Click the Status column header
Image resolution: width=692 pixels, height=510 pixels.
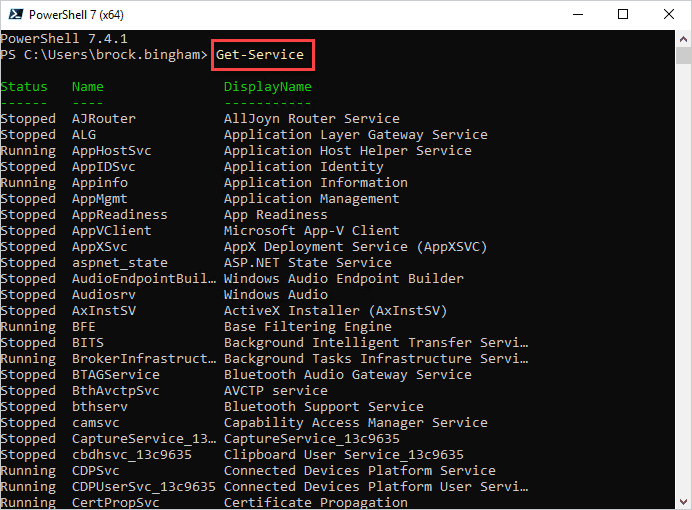coord(24,86)
